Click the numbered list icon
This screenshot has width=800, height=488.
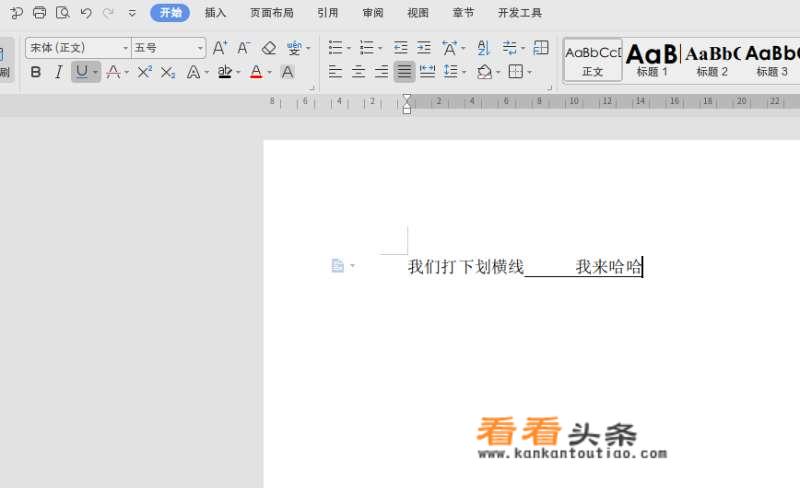coord(366,48)
